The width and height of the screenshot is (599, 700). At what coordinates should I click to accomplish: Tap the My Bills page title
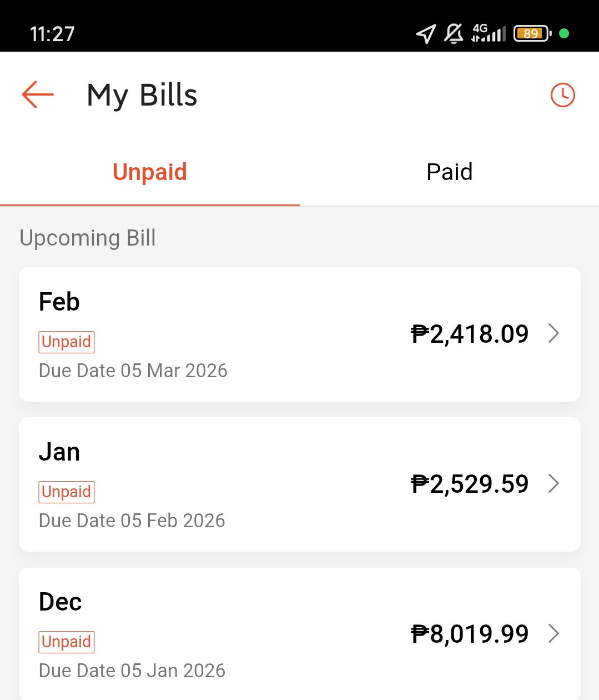(142, 95)
